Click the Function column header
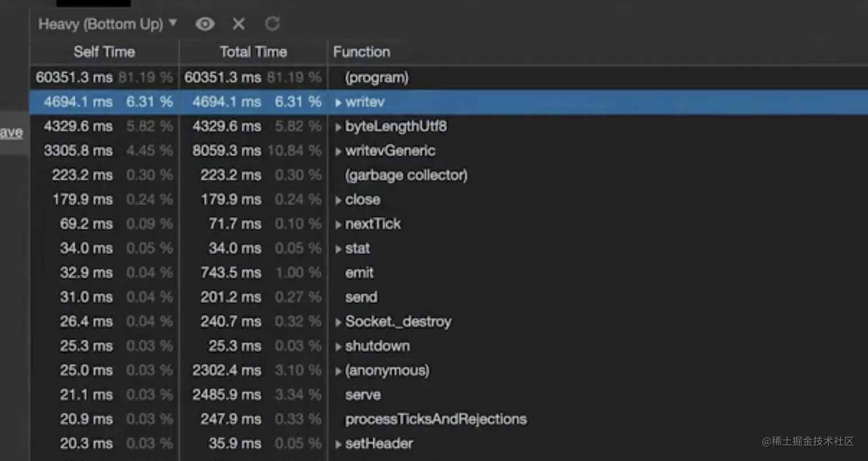This screenshot has width=868, height=461. point(362,52)
